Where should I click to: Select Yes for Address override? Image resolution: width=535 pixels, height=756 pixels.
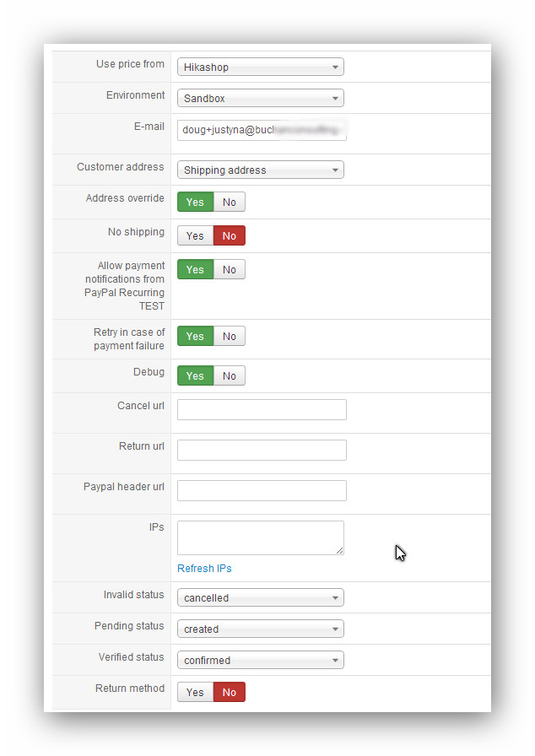pyautogui.click(x=195, y=202)
